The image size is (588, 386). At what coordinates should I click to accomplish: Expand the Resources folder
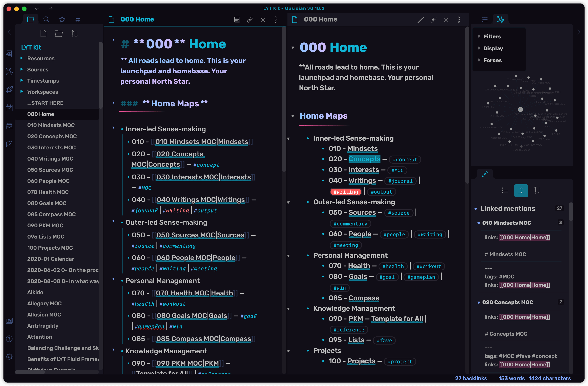(x=22, y=58)
